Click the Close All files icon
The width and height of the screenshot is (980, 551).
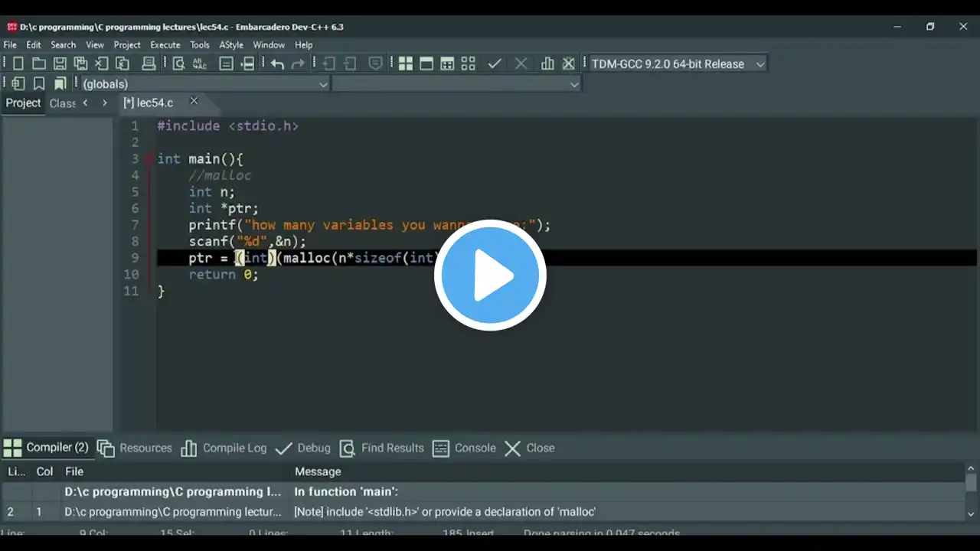(122, 64)
